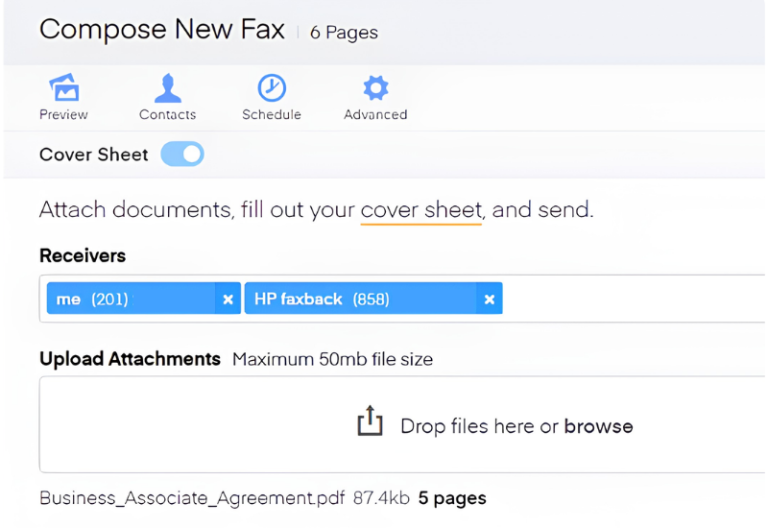
Task: Click the 'Compose New Fax' heading
Action: click(162, 29)
